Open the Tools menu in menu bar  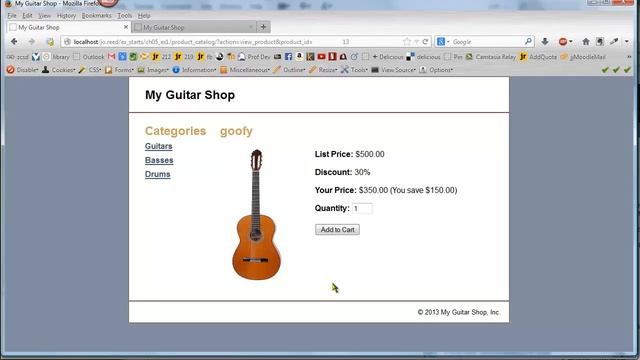point(124,16)
